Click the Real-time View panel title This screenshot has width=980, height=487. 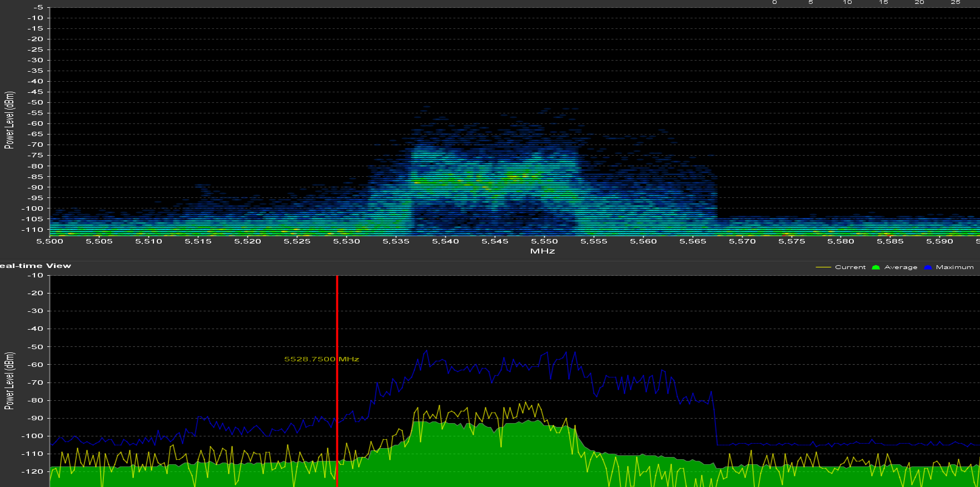(36, 266)
